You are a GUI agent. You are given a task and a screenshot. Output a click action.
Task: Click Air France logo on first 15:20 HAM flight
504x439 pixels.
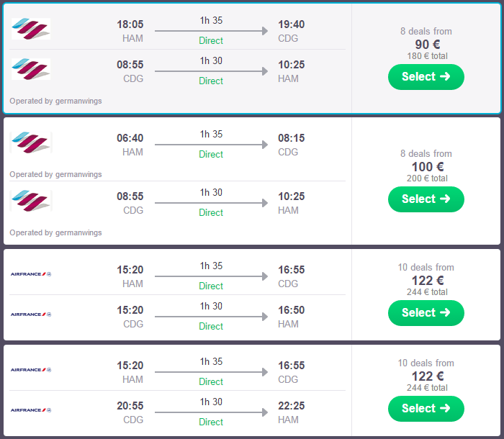[31, 274]
